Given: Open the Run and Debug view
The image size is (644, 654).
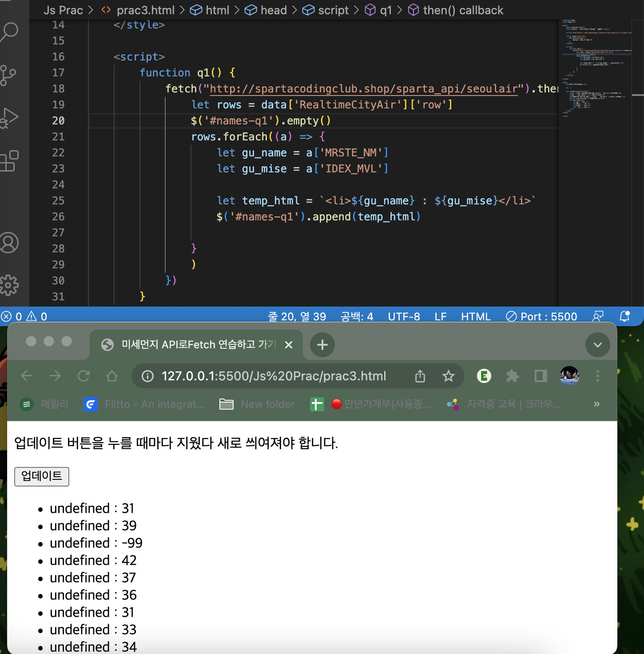Looking at the screenshot, I should [x=9, y=118].
